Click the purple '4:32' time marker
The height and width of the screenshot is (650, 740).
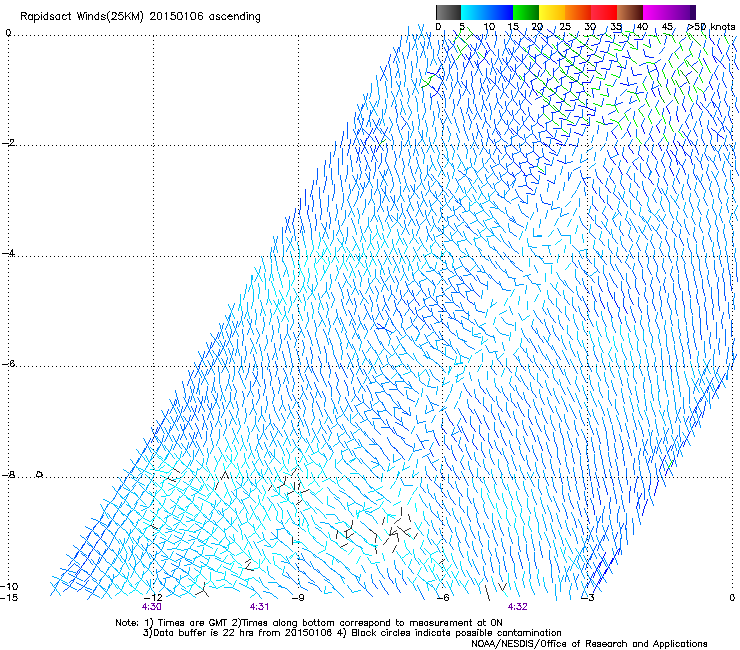[x=518, y=607]
